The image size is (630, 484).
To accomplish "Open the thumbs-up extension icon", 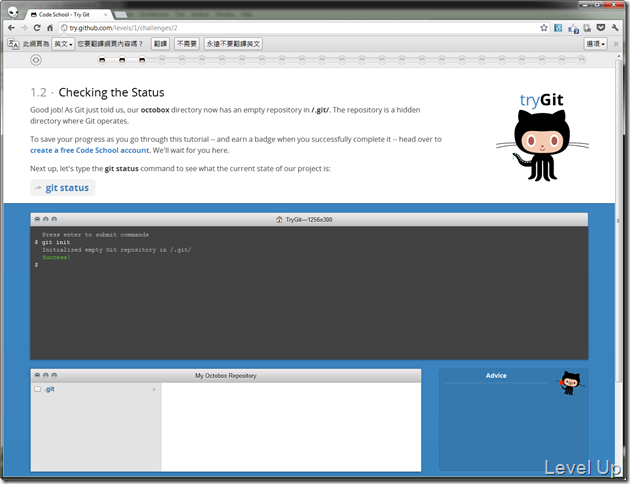I will (573, 28).
